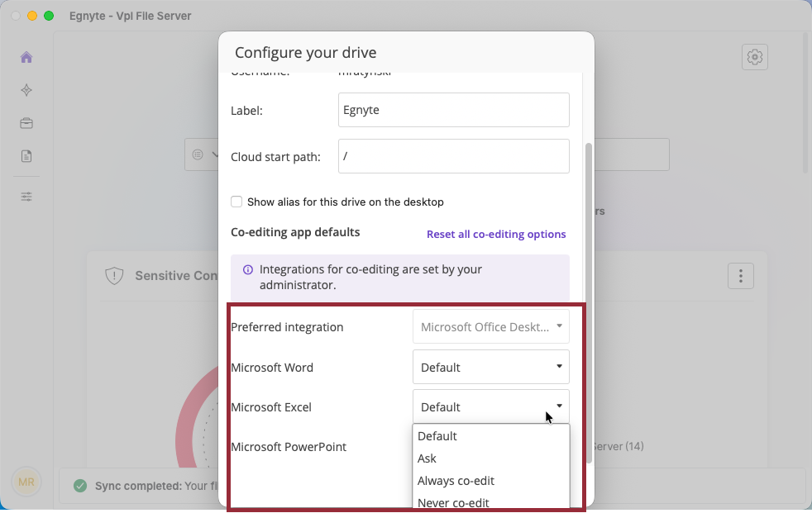Click the shield icon next to Sensitive Content
The height and width of the screenshot is (513, 812).
click(114, 276)
